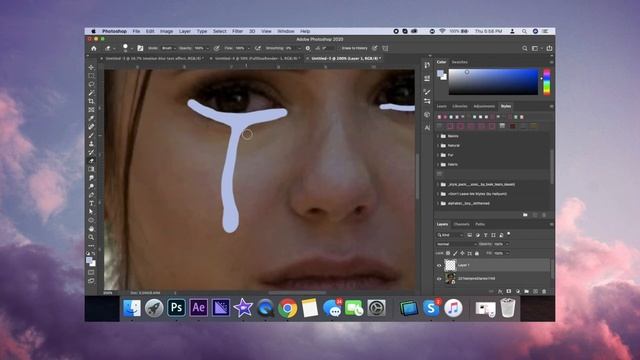Select the Eyedropper tool
Screen dimensions: 640x360
[x=91, y=118]
